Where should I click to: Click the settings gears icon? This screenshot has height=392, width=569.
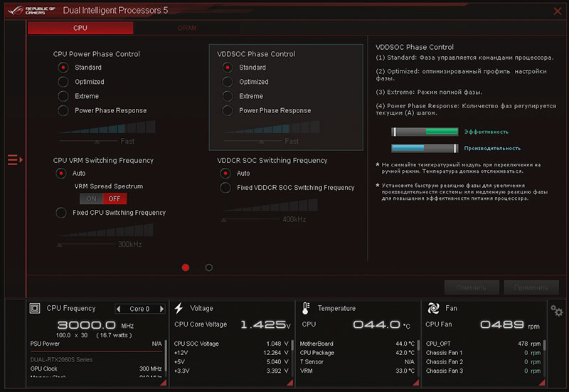556,311
